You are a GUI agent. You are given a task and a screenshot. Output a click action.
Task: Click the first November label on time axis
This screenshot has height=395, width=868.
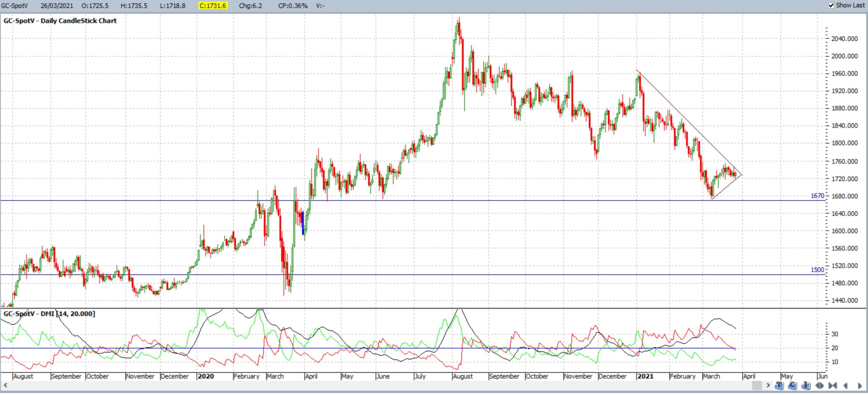140,376
